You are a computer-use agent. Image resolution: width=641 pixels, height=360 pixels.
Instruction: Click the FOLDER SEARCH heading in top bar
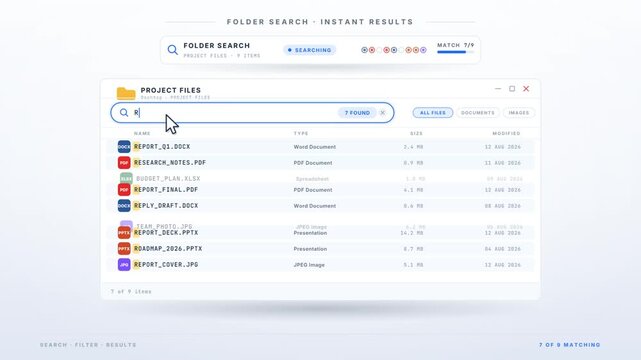(x=217, y=45)
